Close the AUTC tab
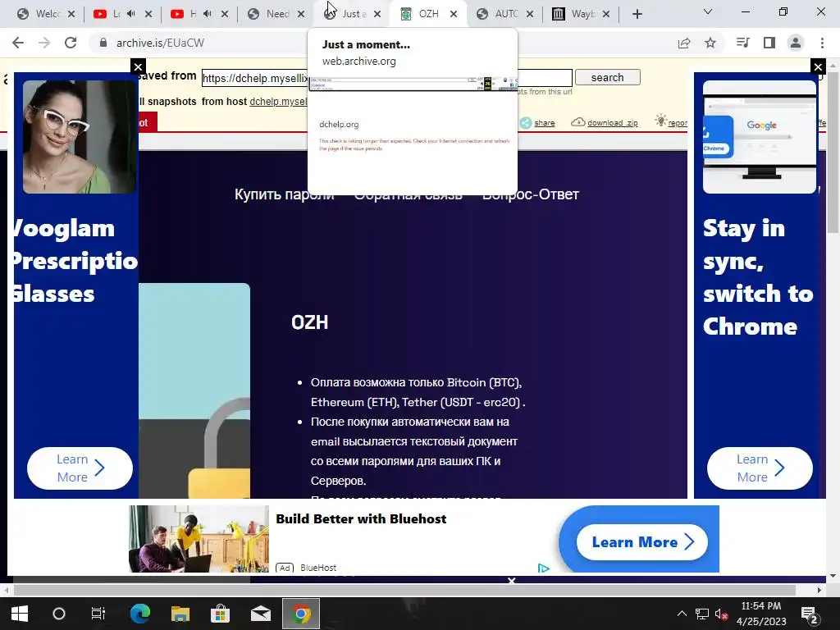 click(530, 14)
